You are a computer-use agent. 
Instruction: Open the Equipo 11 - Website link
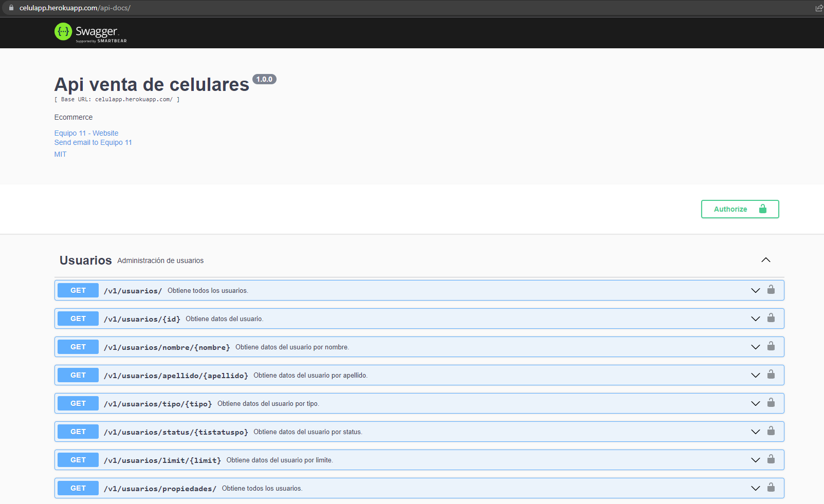click(x=86, y=133)
